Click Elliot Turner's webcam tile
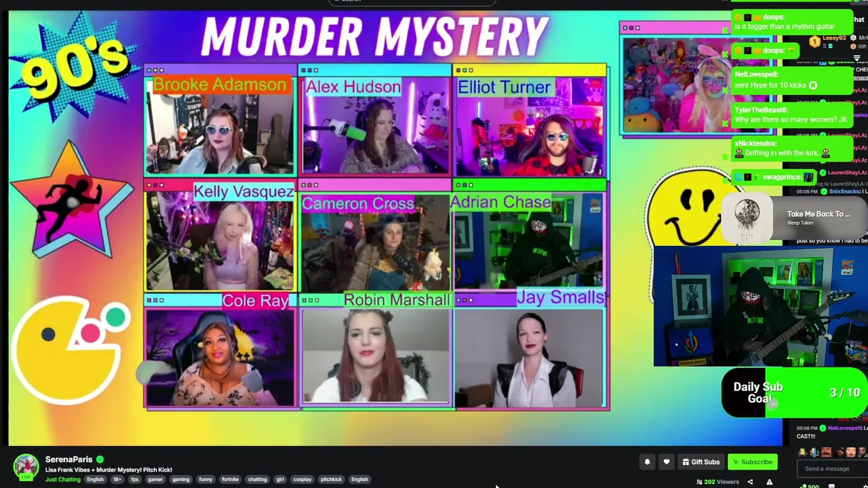This screenshot has width=868, height=488. click(530, 126)
